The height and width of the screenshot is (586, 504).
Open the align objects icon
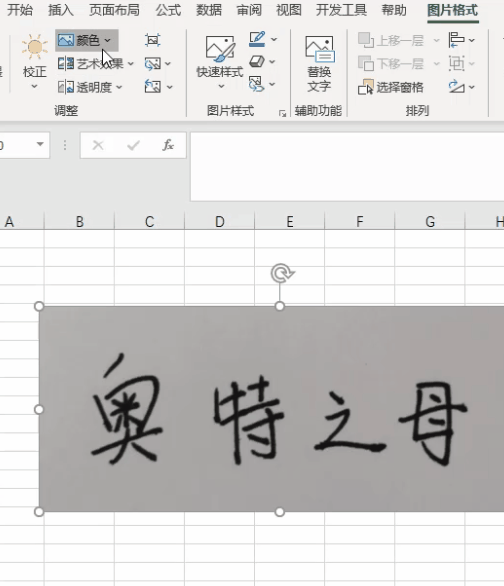[x=461, y=40]
